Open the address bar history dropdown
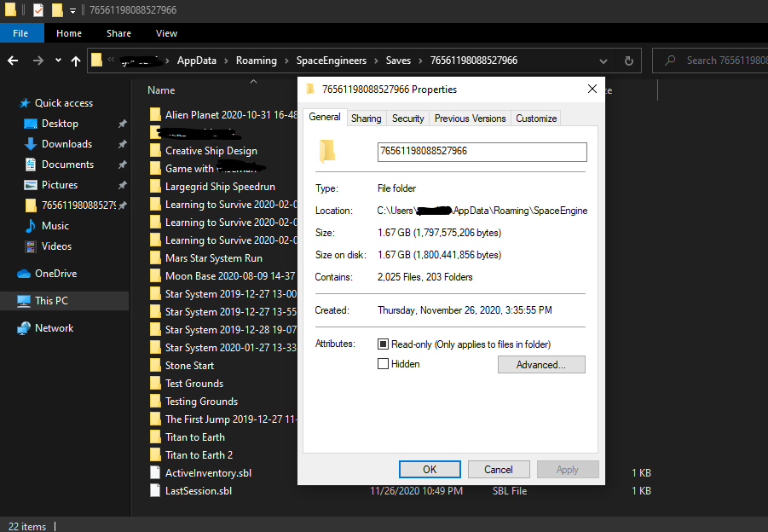Screen dimensions: 768x532 pos(603,61)
